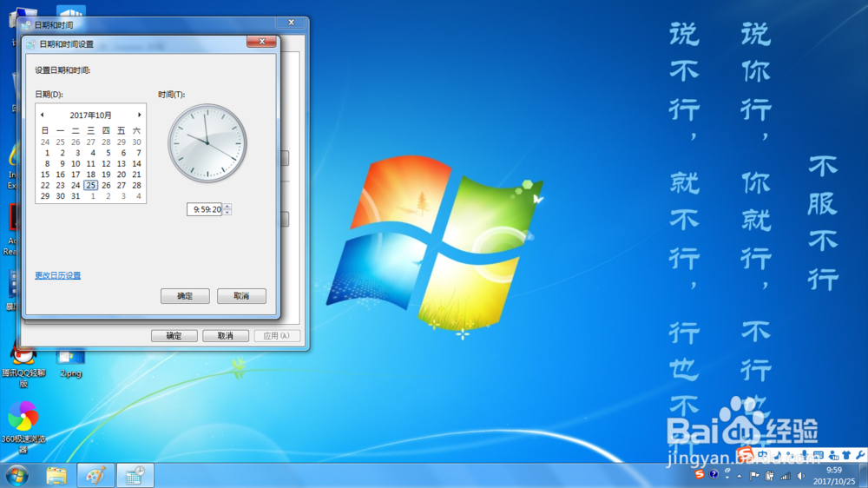Click the Show Desktop strip at taskbar end

point(864,475)
